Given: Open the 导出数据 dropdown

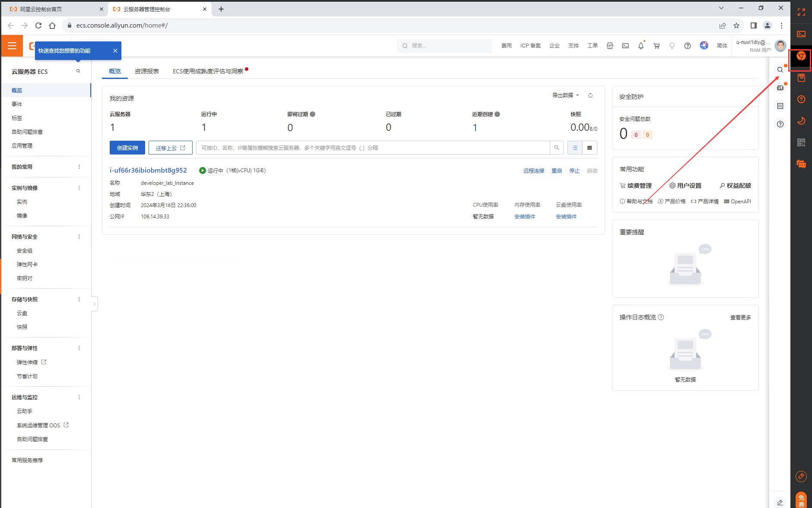Looking at the screenshot, I should [565, 95].
